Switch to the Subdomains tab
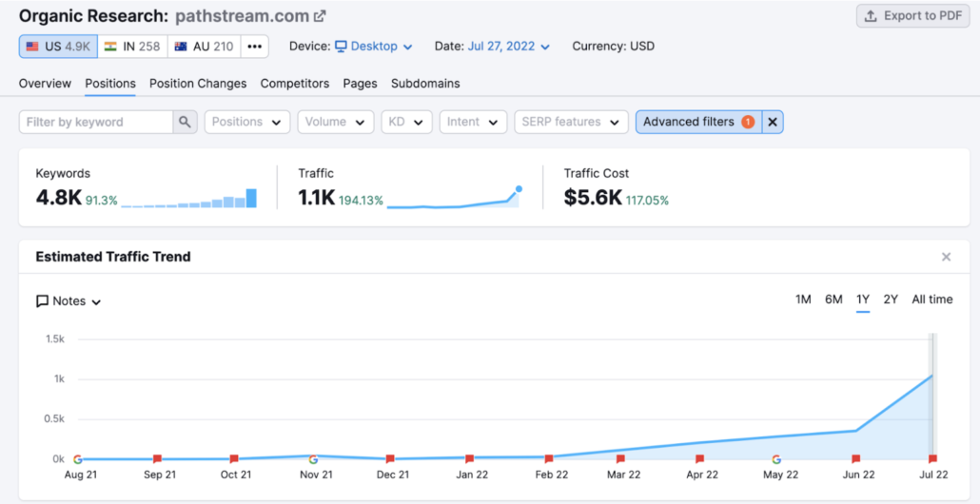 [x=425, y=83]
